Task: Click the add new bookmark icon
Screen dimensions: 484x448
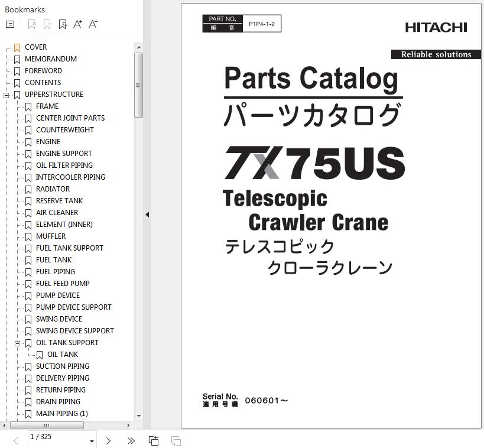Action: tap(47, 24)
